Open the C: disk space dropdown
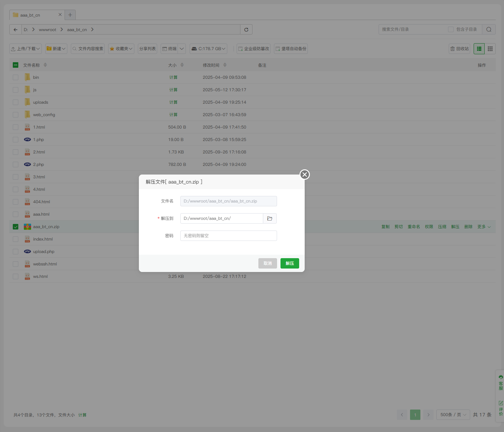 tap(208, 49)
